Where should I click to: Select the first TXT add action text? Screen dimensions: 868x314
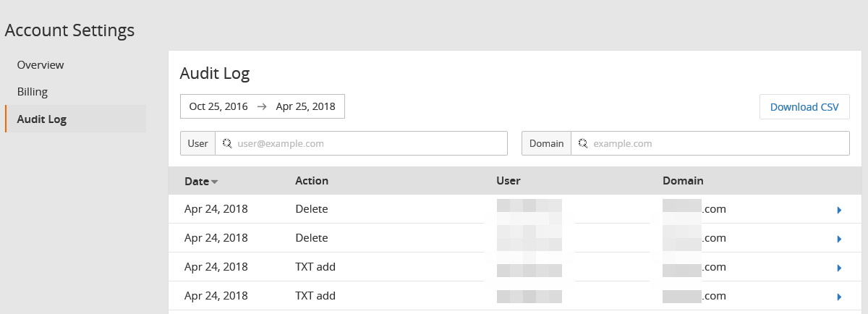[315, 267]
